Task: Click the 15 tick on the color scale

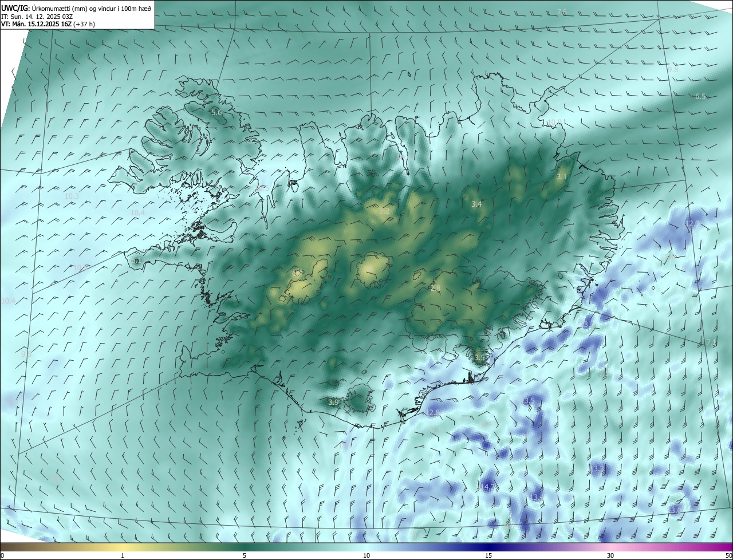Action: point(488,555)
